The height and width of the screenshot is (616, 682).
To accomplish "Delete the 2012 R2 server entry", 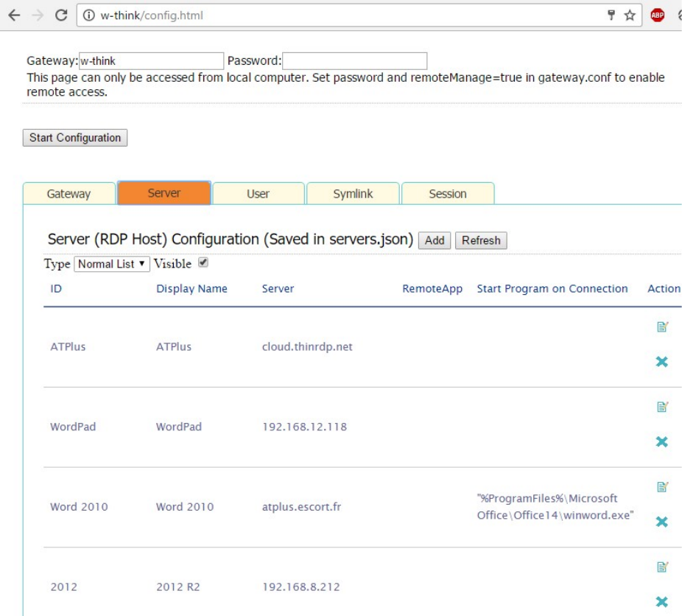I will pyautogui.click(x=661, y=601).
